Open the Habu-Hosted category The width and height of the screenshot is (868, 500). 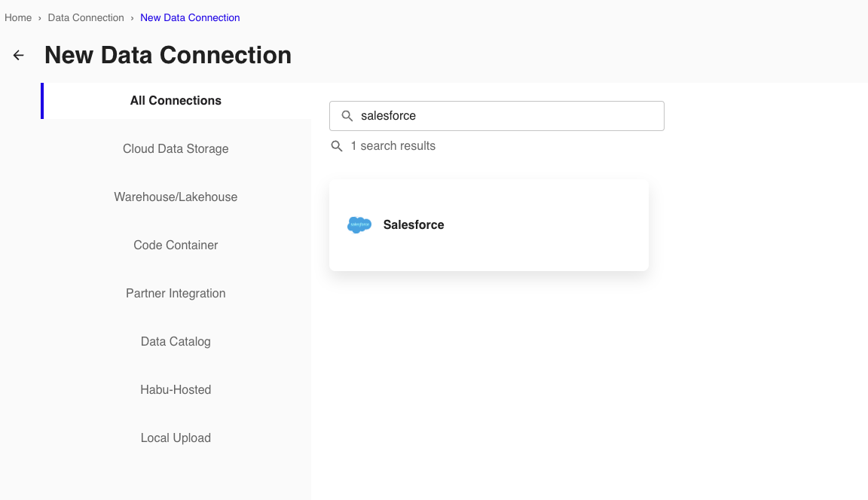coord(176,390)
